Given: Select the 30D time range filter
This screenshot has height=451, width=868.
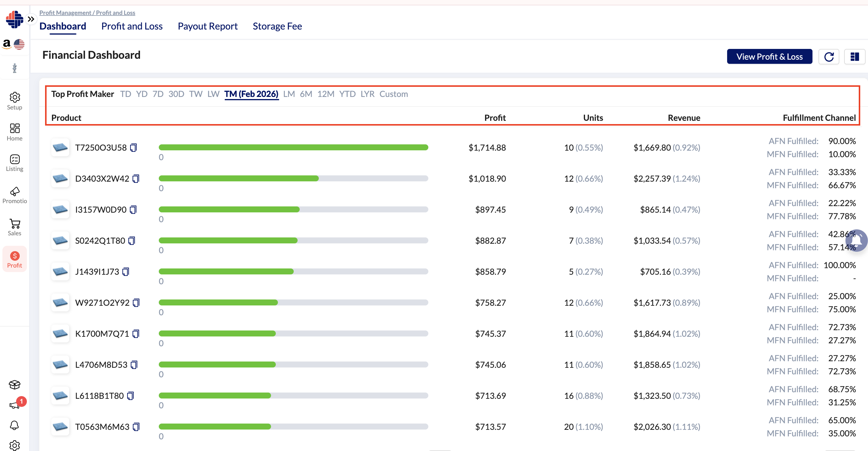Looking at the screenshot, I should [176, 94].
